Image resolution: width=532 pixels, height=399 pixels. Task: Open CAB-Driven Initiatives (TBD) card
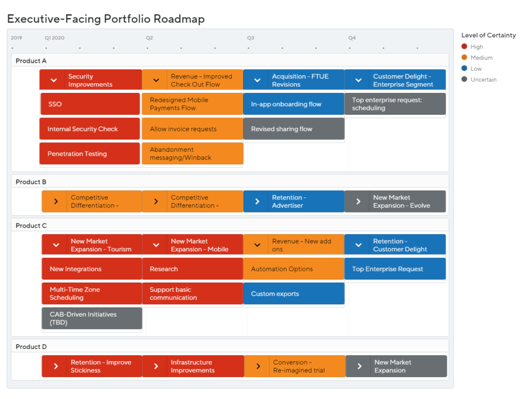click(x=92, y=318)
